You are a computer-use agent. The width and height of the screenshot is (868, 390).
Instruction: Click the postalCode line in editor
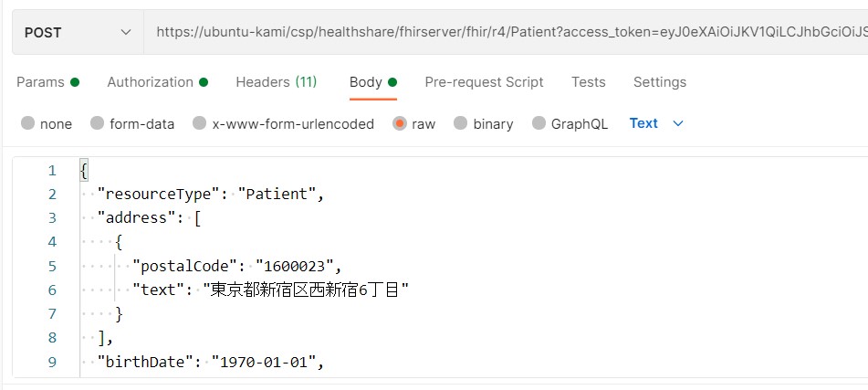237,266
